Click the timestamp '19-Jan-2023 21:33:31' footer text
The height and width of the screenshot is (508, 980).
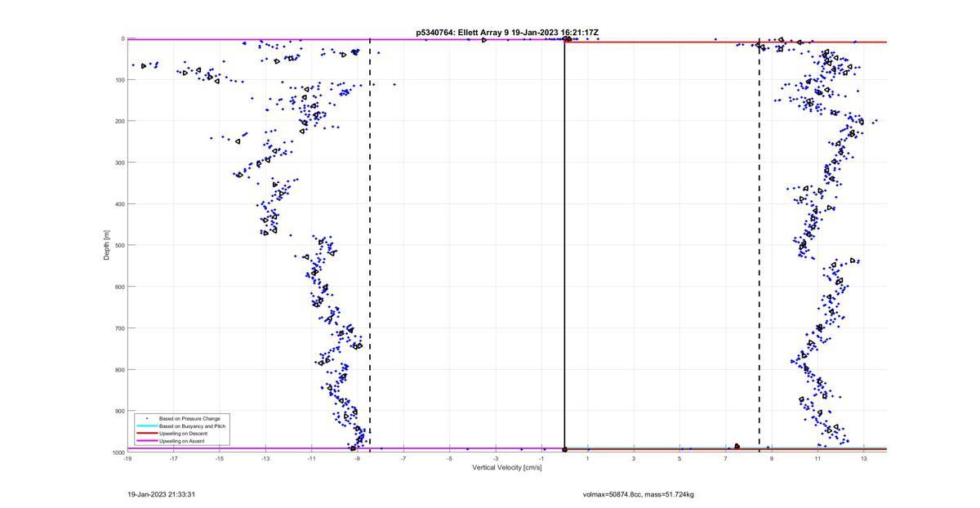[x=161, y=495]
